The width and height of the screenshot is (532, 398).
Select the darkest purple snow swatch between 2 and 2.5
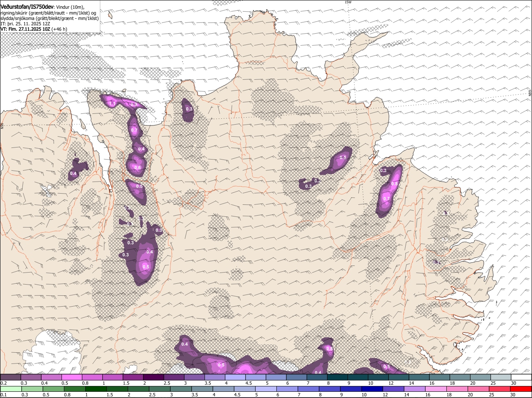coord(153,377)
